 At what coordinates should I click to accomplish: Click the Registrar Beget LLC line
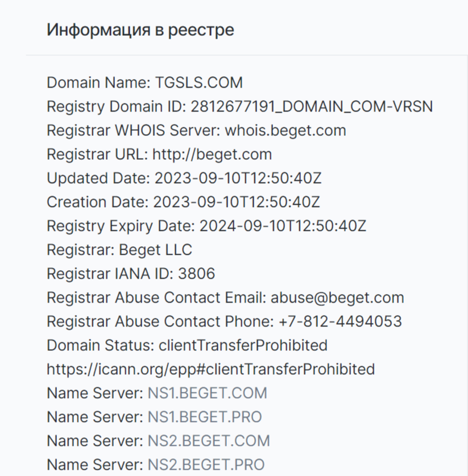point(119,250)
